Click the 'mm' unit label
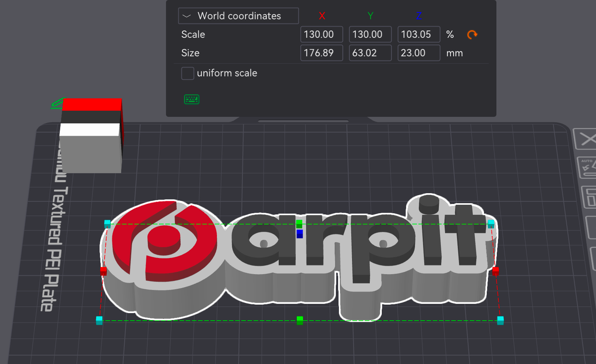Image resolution: width=596 pixels, height=364 pixels. point(454,53)
